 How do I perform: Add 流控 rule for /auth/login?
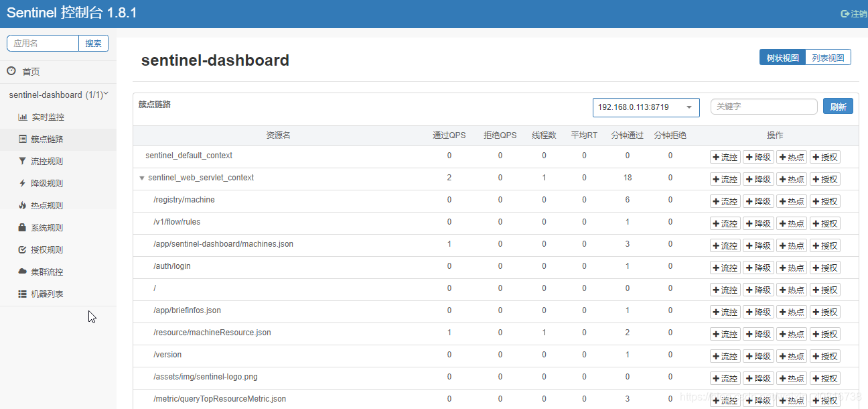click(725, 268)
